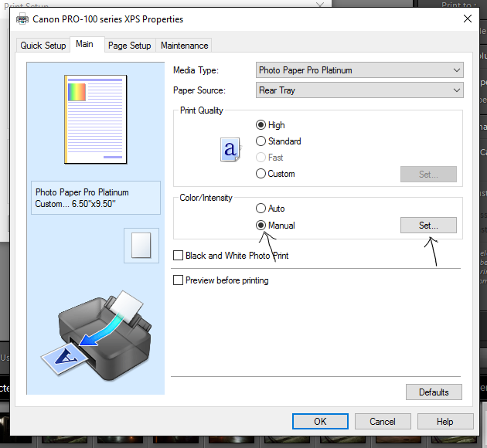Open the Paper Source dropdown
This screenshot has height=448, width=487.
click(x=359, y=90)
